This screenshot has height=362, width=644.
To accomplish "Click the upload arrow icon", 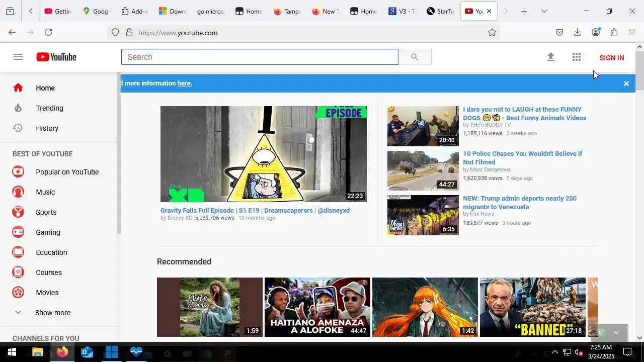I will pyautogui.click(x=551, y=57).
